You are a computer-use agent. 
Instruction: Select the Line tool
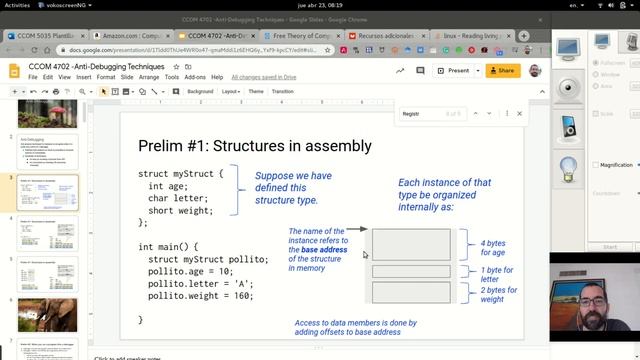coord(154,91)
